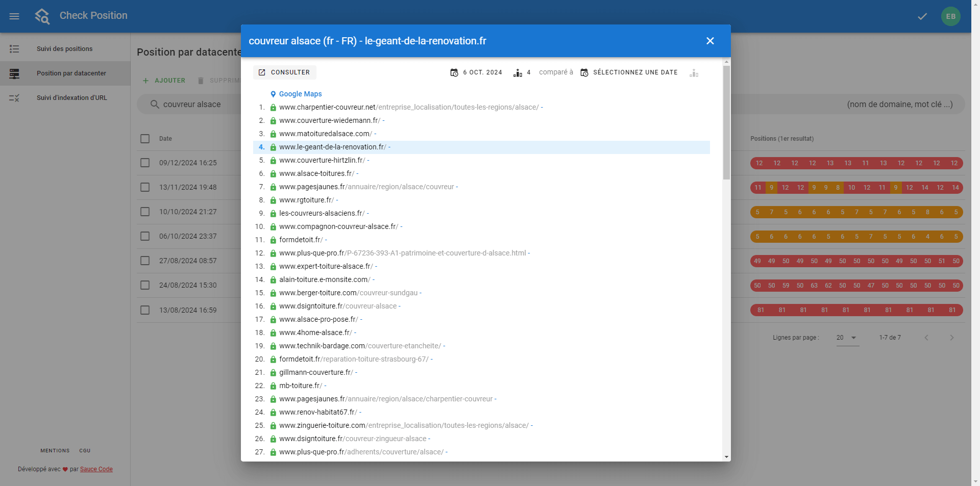Image resolution: width=980 pixels, height=486 pixels.
Task: Click lock icon beside mb-toiture.fr
Action: (x=273, y=386)
